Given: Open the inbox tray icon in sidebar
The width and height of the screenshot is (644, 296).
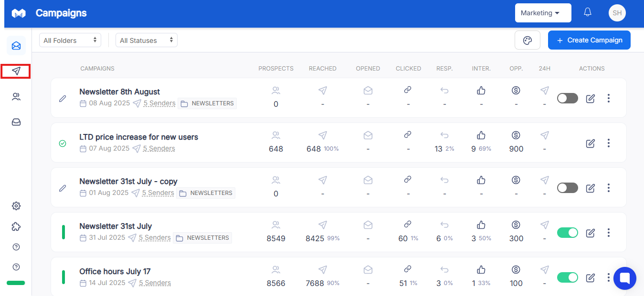Looking at the screenshot, I should pyautogui.click(x=16, y=122).
